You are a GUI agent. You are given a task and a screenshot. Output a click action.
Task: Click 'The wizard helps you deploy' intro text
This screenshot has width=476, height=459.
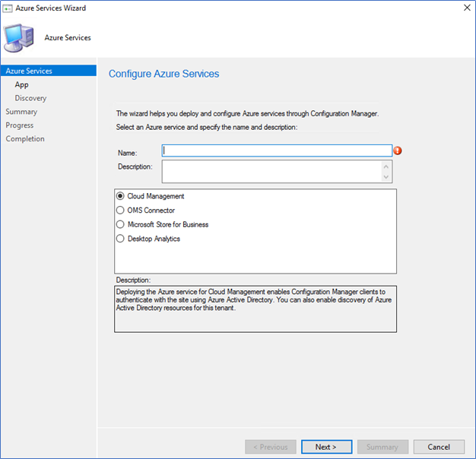tap(247, 113)
